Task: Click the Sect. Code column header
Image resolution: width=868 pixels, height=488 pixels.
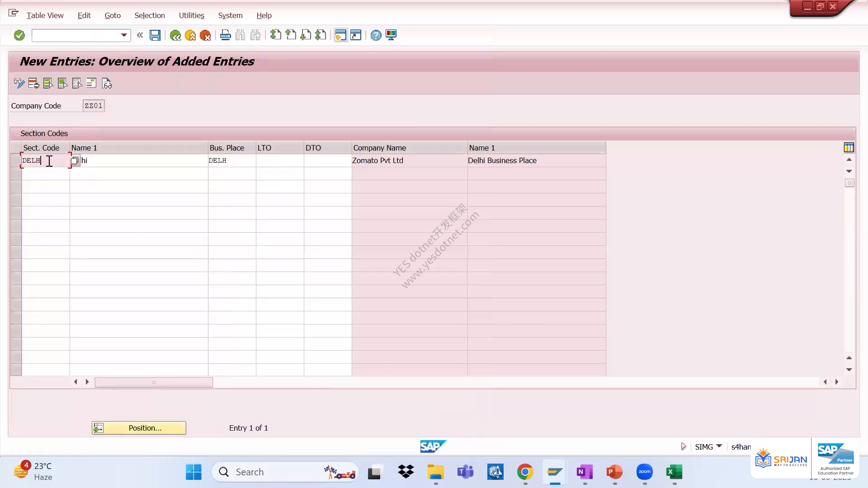Action: 46,148
